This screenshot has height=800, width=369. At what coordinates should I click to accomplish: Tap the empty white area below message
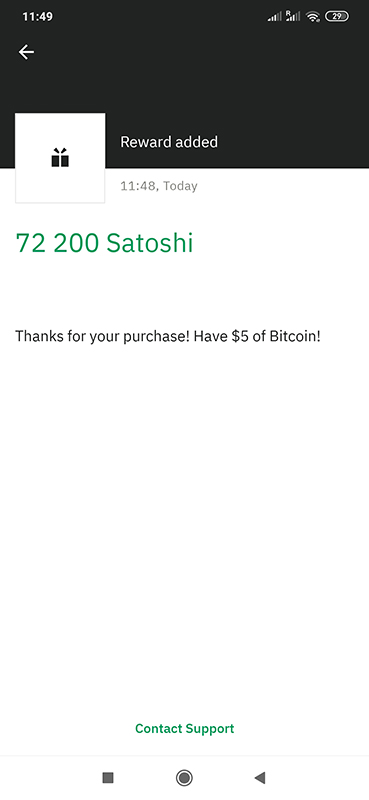[x=184, y=526]
